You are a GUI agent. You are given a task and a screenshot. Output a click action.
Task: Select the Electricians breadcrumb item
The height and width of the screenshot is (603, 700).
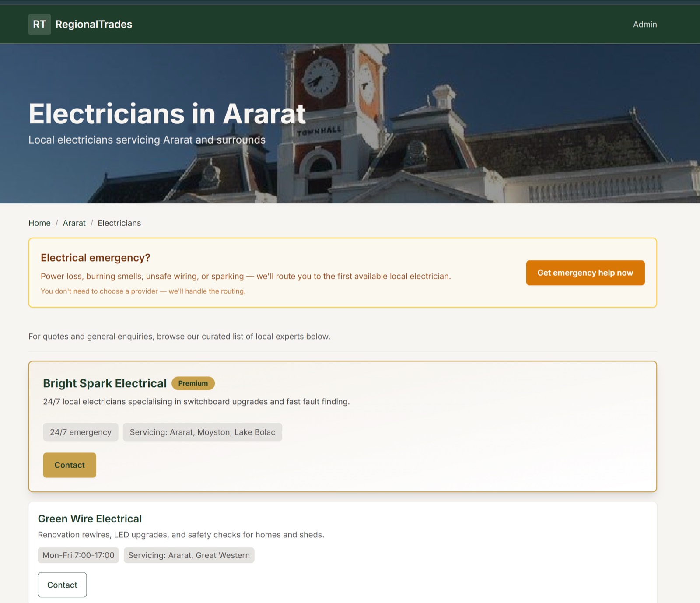coord(119,223)
